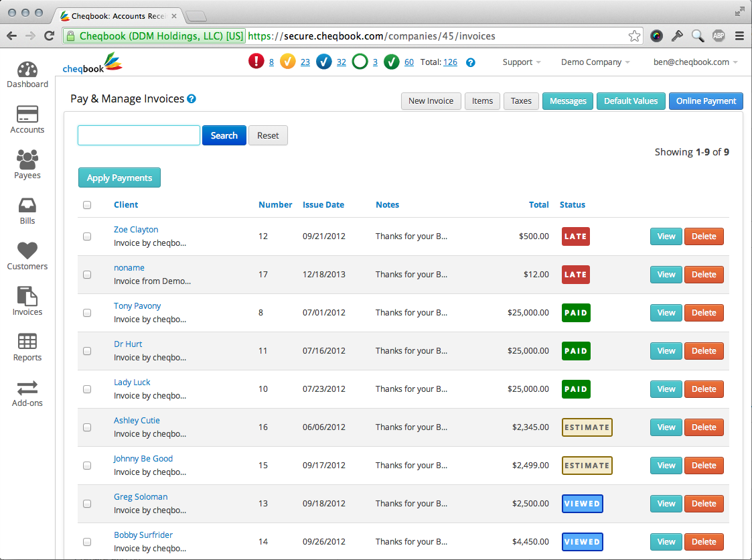Screen dimensions: 752x560
Task: Check the Zoe Clayton invoice checkbox
Action: (87, 236)
